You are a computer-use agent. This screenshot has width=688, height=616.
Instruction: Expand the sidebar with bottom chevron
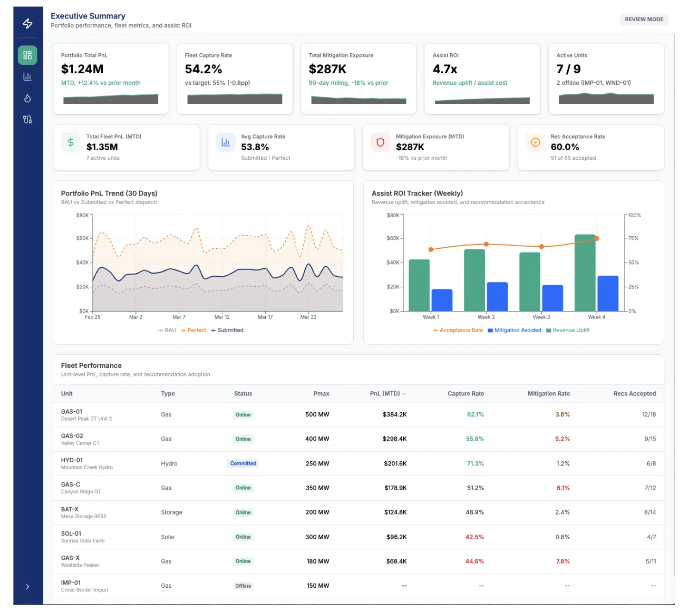pyautogui.click(x=27, y=587)
